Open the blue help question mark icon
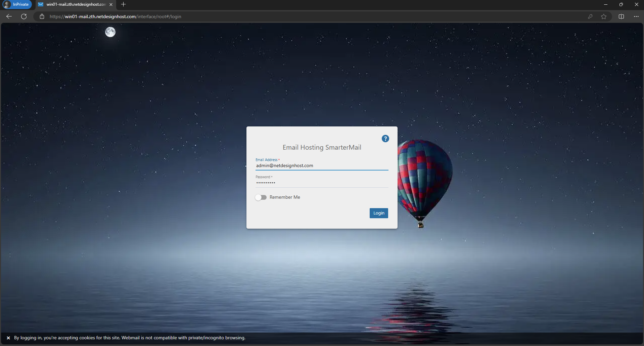This screenshot has width=644, height=346. (x=385, y=139)
